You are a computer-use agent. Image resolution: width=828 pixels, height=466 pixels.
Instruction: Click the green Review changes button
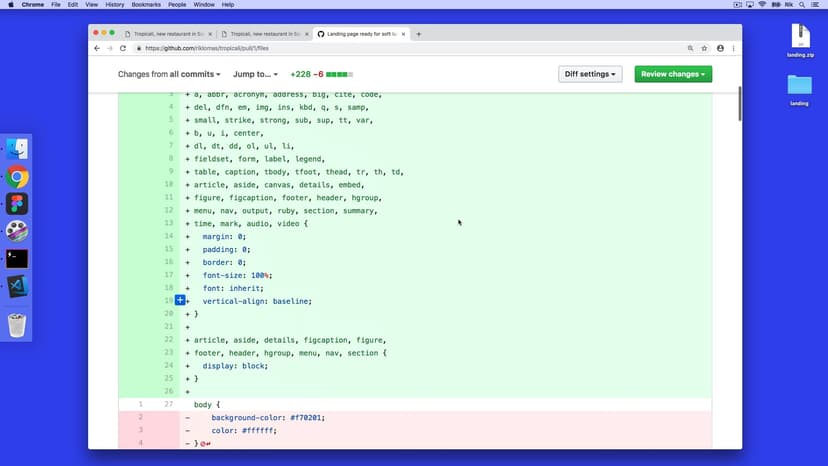click(x=673, y=74)
